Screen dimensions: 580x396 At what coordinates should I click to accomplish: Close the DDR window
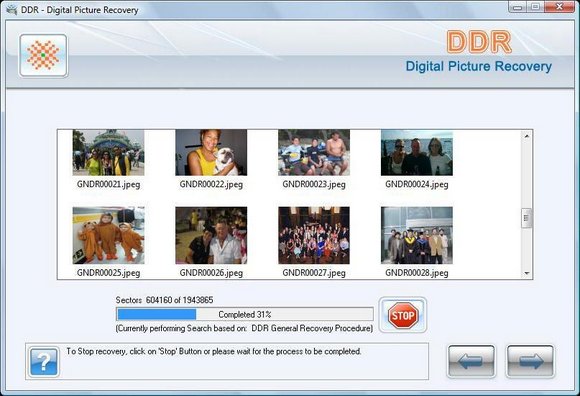[x=559, y=7]
